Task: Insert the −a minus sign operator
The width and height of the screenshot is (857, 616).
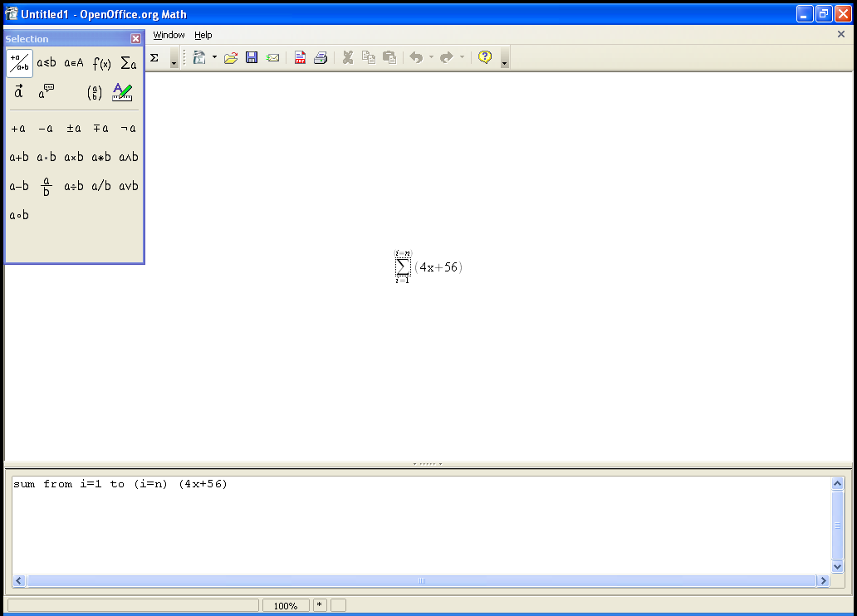Action: pos(46,129)
